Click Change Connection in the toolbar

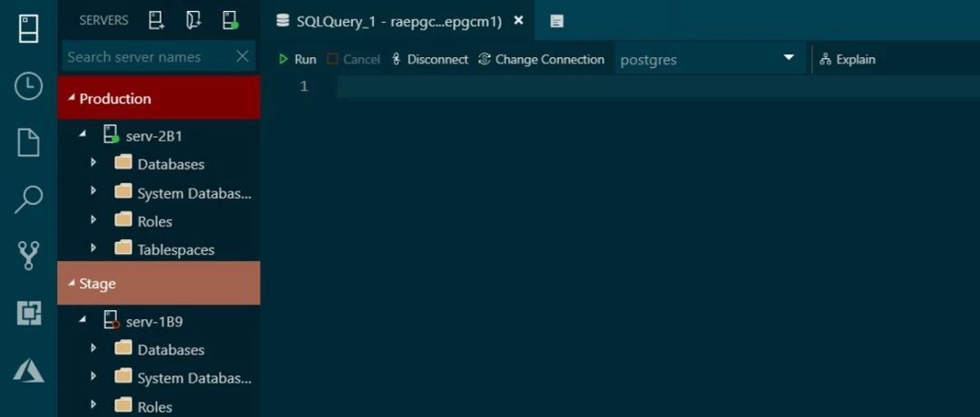[x=541, y=59]
